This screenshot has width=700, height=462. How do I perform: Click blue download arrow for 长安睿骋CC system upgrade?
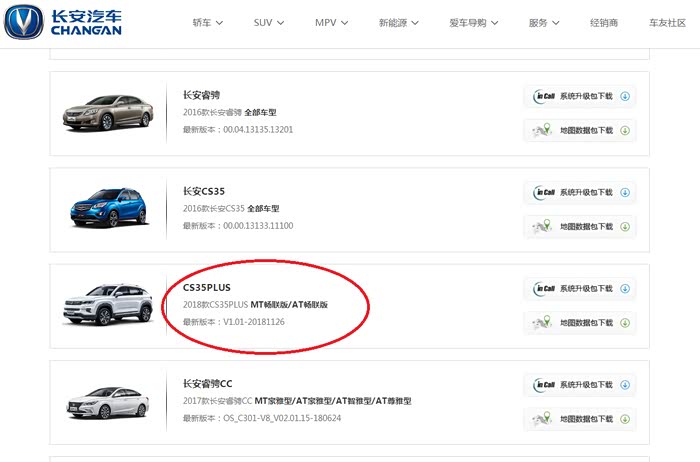[625, 385]
